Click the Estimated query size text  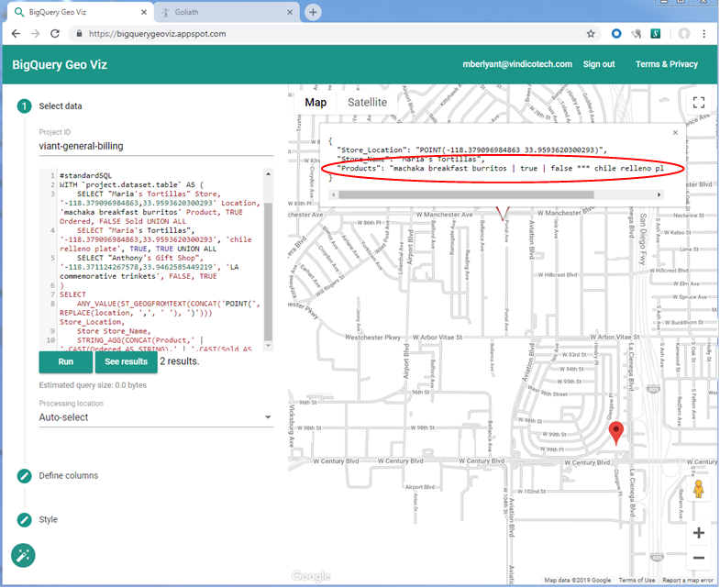pyautogui.click(x=93, y=385)
